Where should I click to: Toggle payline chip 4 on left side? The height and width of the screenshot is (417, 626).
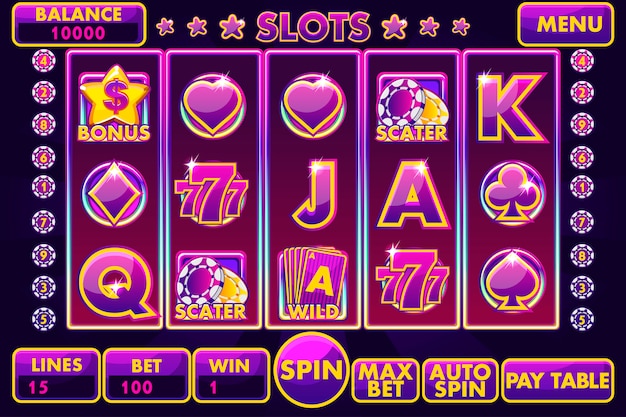tap(44, 61)
